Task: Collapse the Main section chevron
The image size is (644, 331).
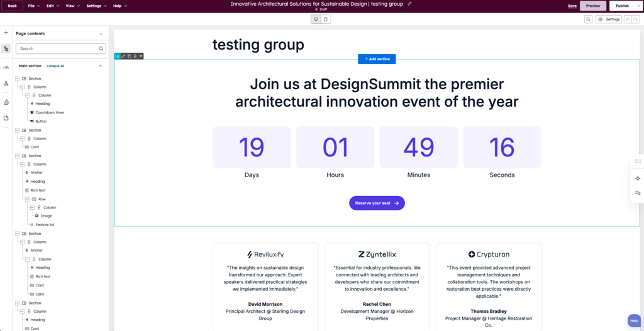Action: (101, 65)
